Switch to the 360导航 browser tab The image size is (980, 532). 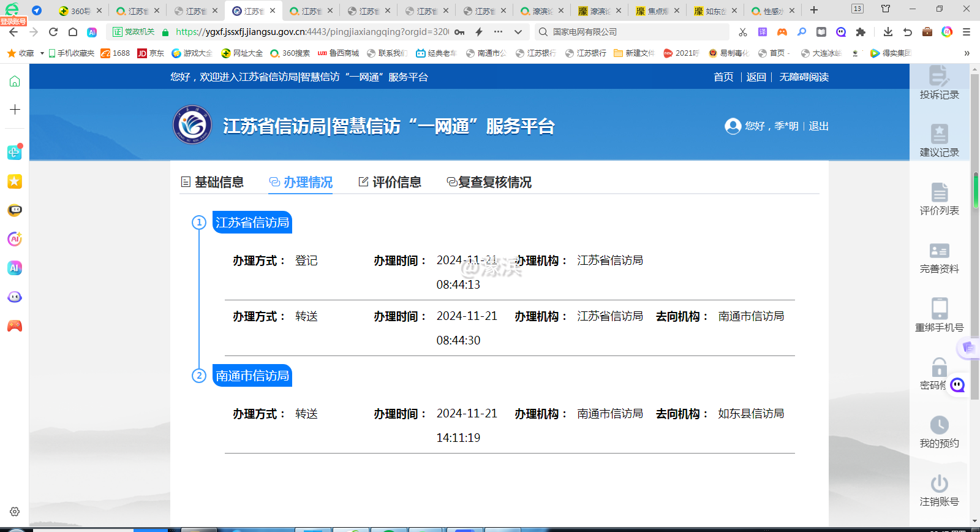click(x=80, y=10)
